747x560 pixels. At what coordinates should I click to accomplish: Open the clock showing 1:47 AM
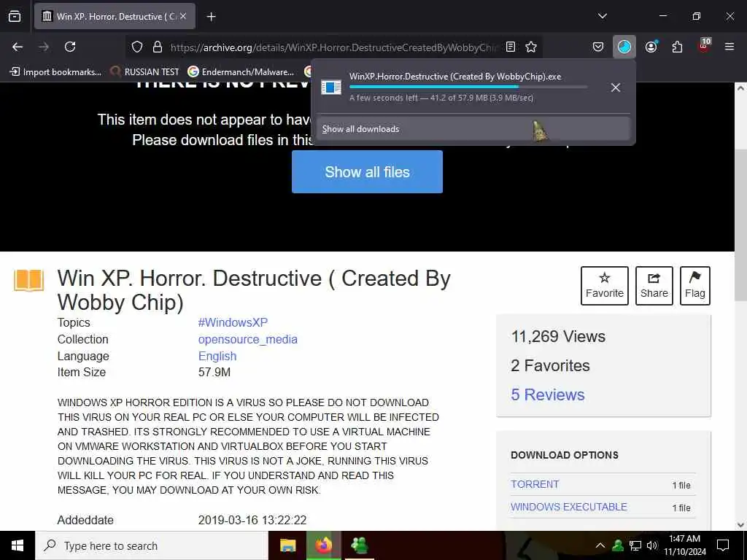click(x=685, y=545)
